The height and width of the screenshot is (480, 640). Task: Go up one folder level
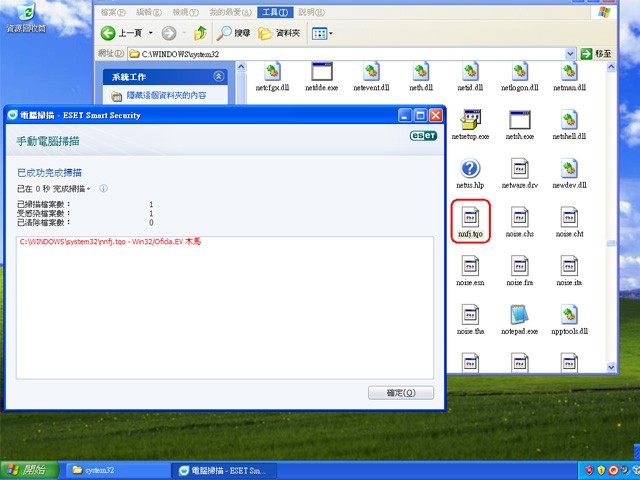(x=200, y=33)
